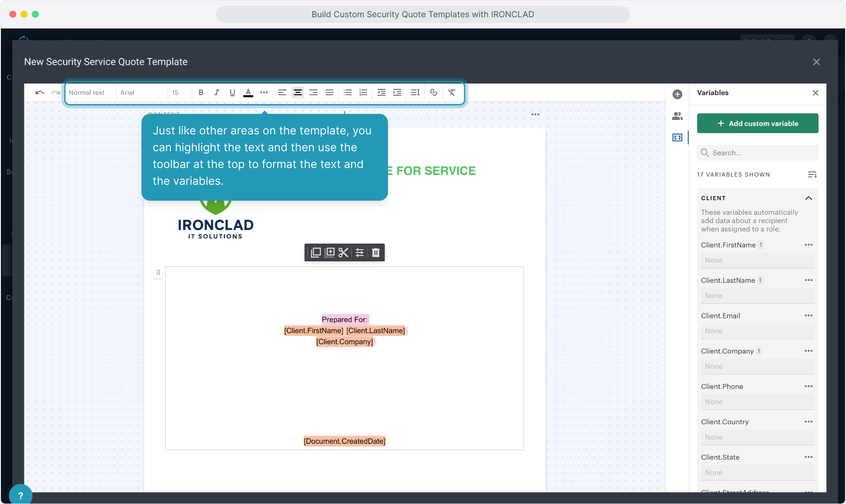
Task: Click the variables Search field
Action: point(761,153)
